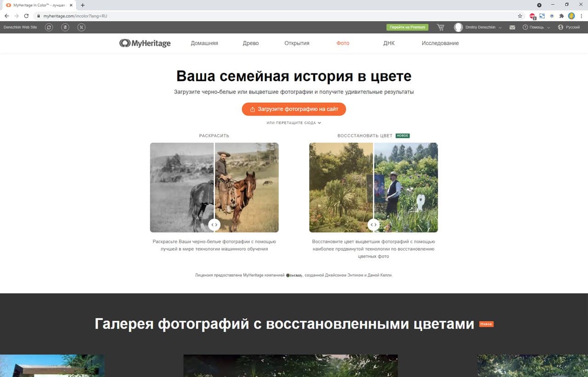The image size is (588, 377).
Task: Click Загрузите фотографию на сайт upload button
Action: 294,109
